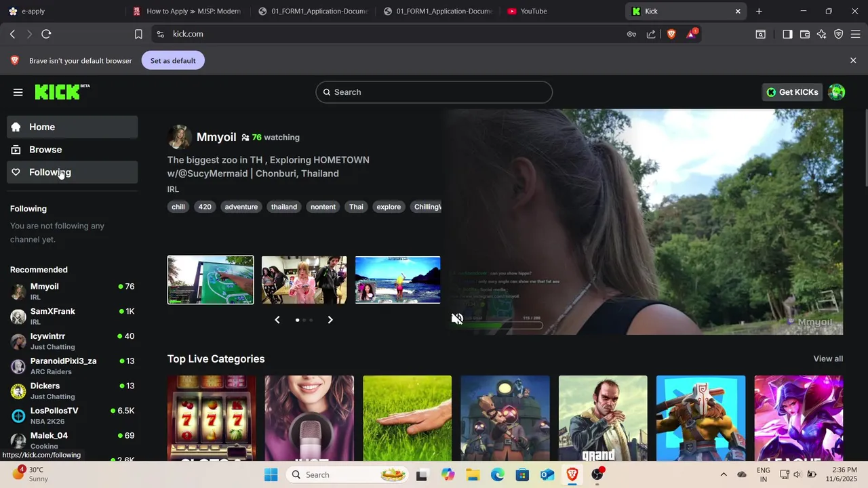This screenshot has height=488, width=868.
Task: Open File Explorer from taskbar
Action: (473, 474)
